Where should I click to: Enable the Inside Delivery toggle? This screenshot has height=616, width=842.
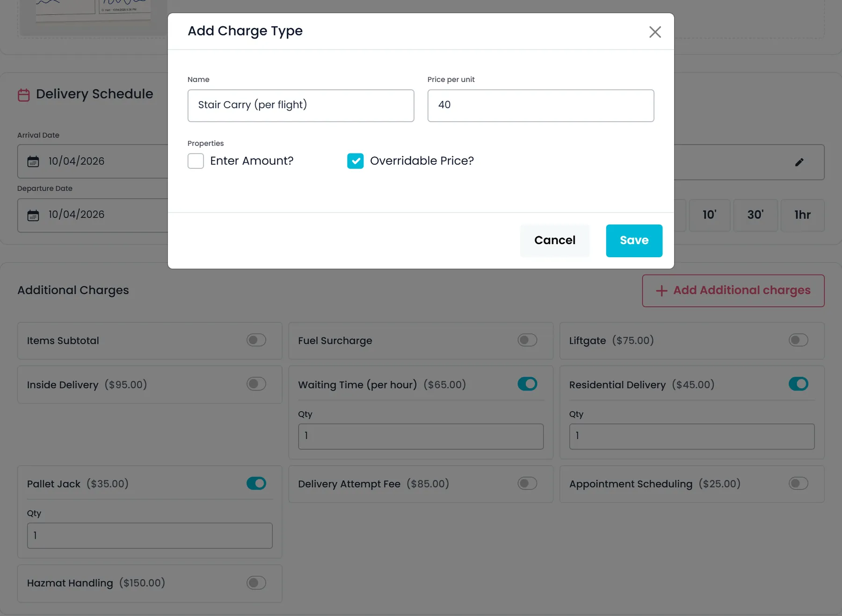256,384
